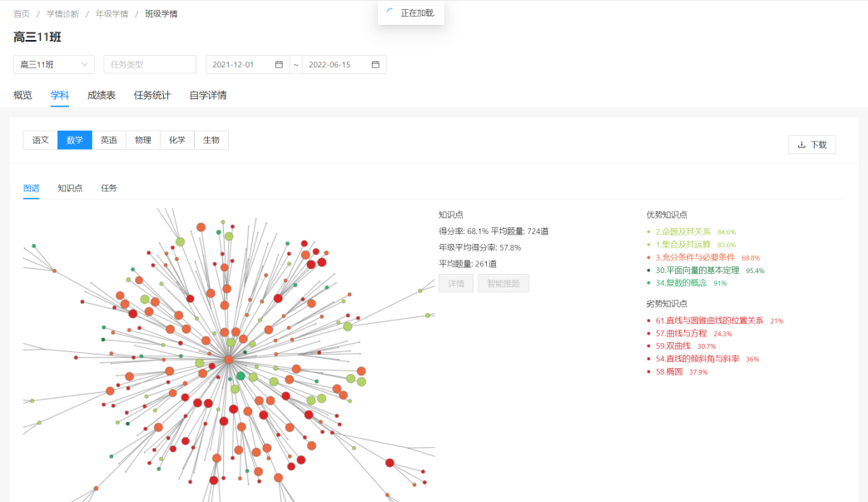Open knowledge point 1.集合及其运算
This screenshot has width=868, height=502.
[683, 244]
